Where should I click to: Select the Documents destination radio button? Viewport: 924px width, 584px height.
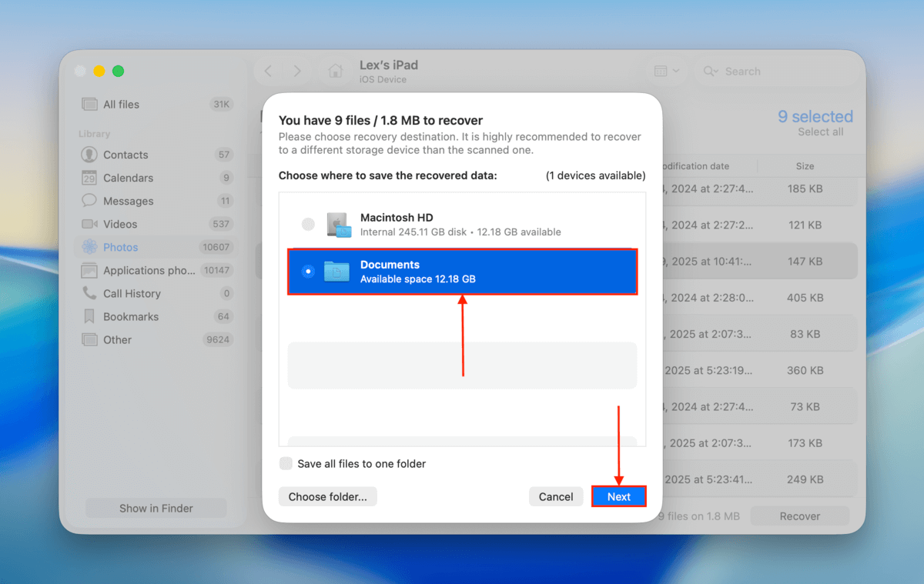point(308,271)
